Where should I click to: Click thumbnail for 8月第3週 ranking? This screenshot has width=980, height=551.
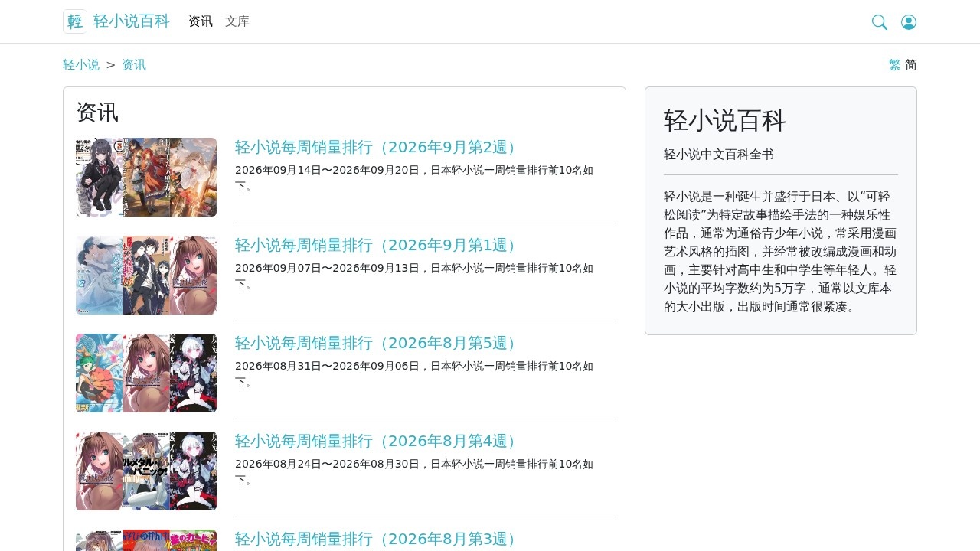pyautogui.click(x=146, y=540)
